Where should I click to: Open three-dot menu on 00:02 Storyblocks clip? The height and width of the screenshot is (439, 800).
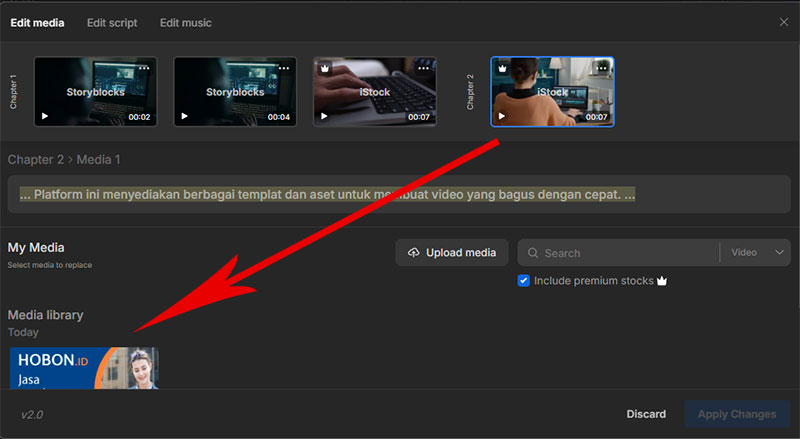point(144,68)
